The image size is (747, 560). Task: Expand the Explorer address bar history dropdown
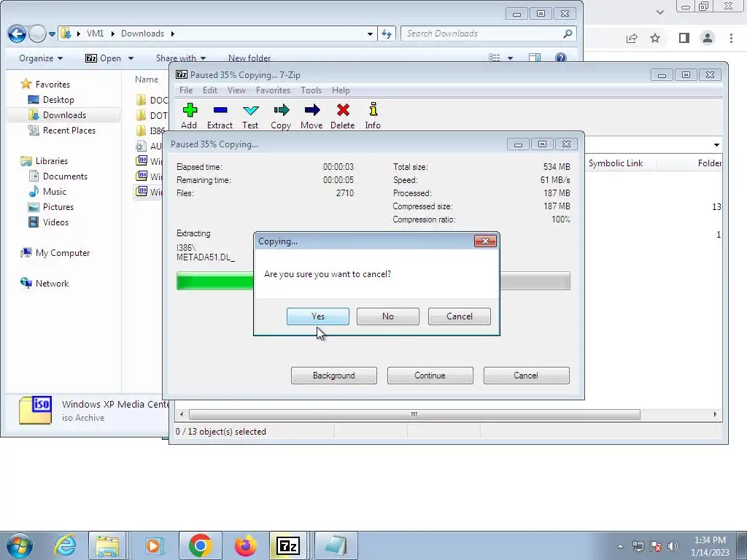point(370,34)
